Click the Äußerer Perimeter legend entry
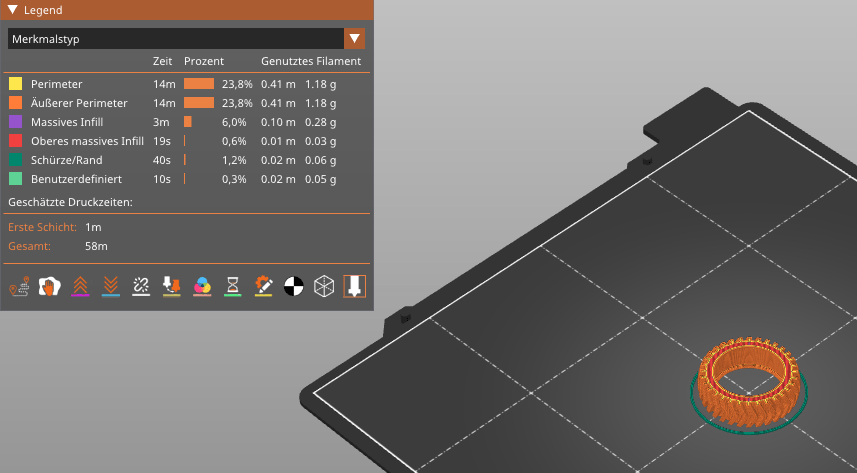 [79, 103]
